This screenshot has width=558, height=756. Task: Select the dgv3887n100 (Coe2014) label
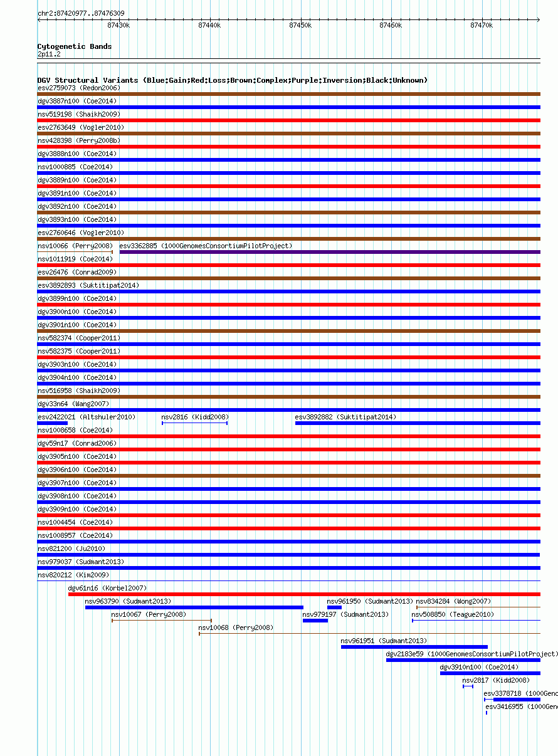pyautogui.click(x=77, y=101)
